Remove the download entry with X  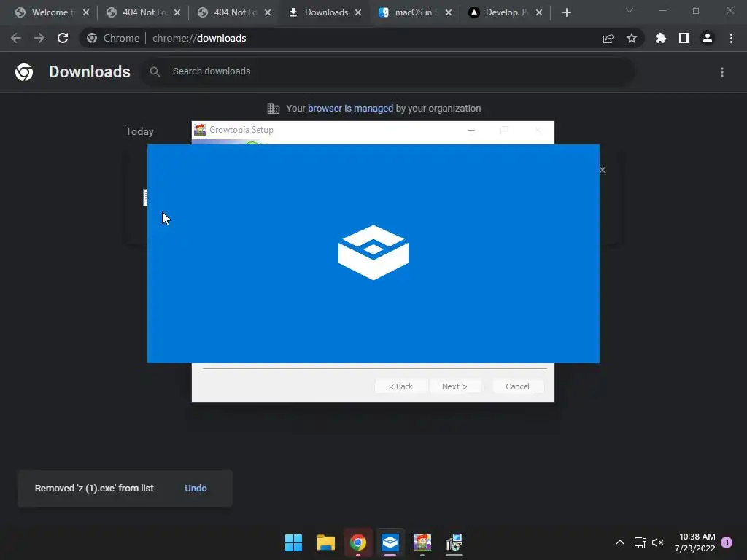point(603,170)
